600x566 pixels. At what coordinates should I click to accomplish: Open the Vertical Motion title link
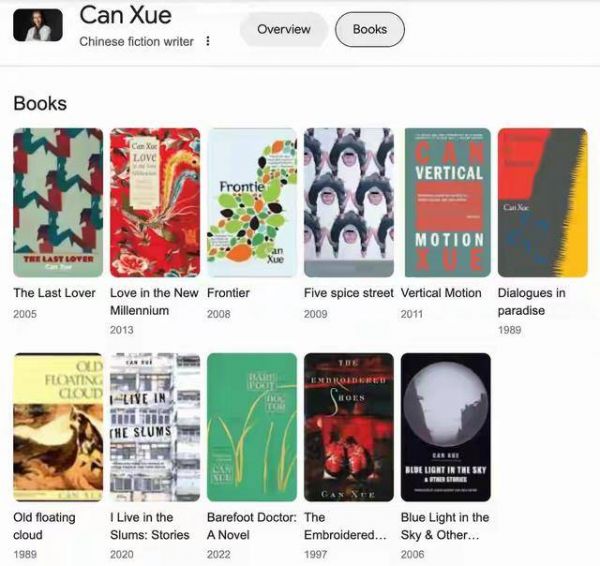(x=441, y=293)
